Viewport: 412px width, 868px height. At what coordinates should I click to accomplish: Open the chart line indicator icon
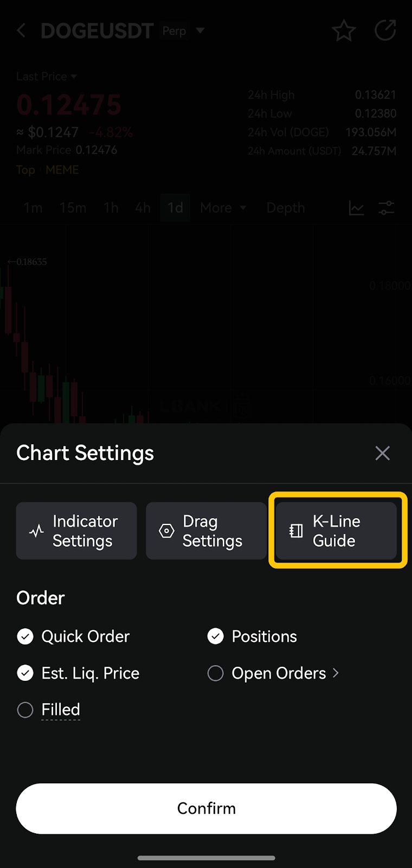(x=356, y=208)
